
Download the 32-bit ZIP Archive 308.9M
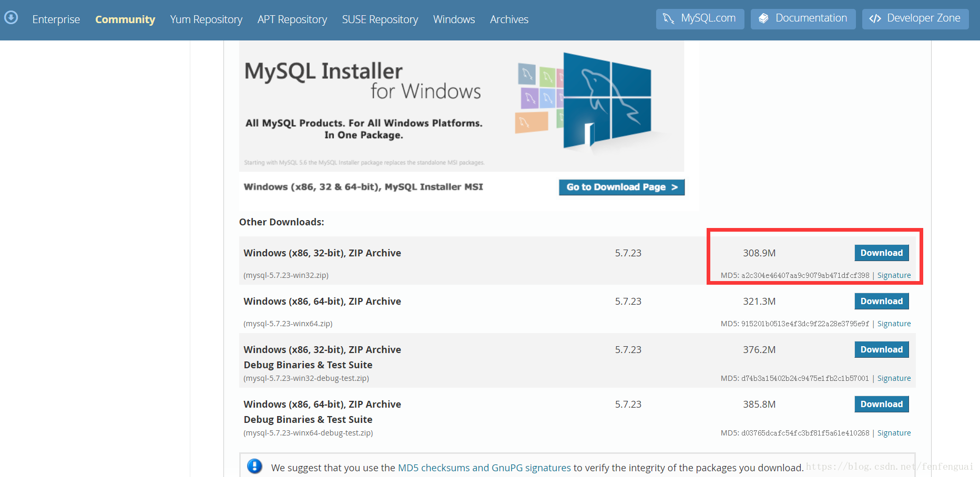pos(881,253)
